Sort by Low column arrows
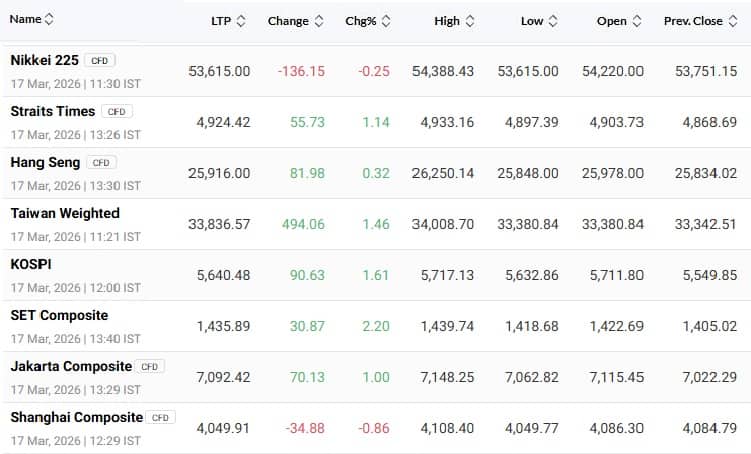 [553, 21]
